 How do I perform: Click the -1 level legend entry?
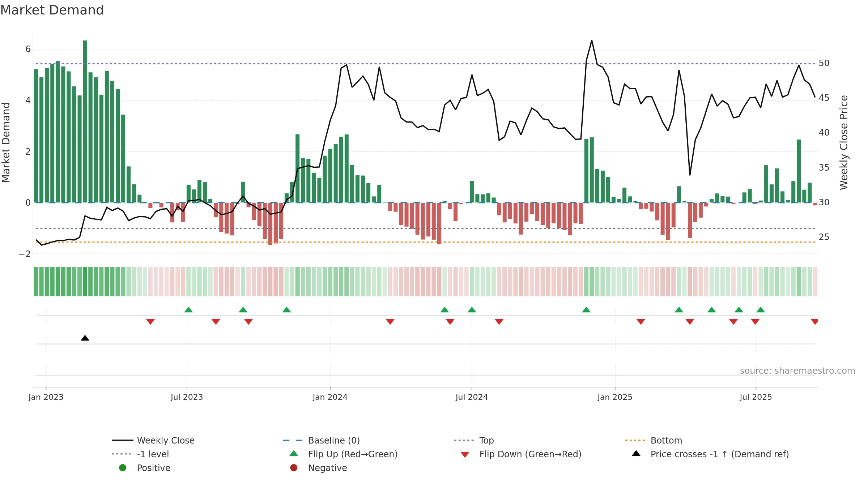140,454
